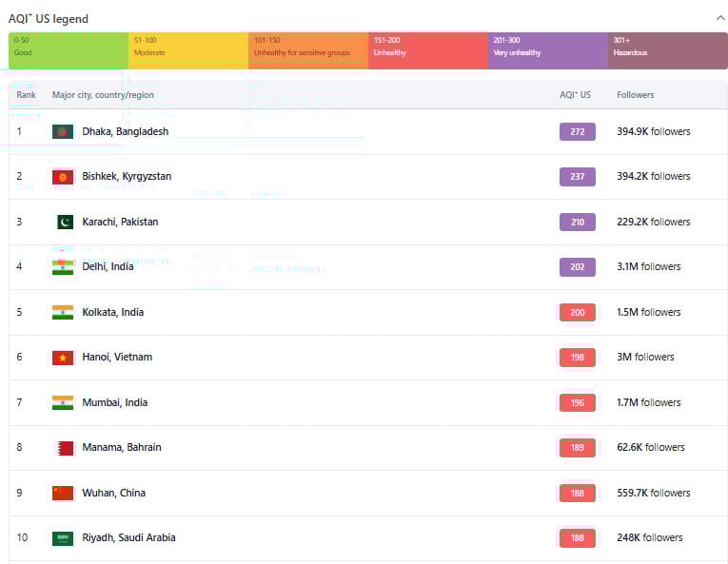Click the AQI* US column header
Image resolution: width=728 pixels, height=564 pixels.
point(575,95)
